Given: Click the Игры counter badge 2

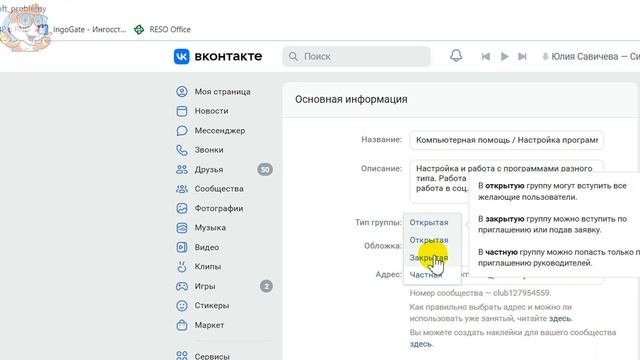Looking at the screenshot, I should [266, 286].
